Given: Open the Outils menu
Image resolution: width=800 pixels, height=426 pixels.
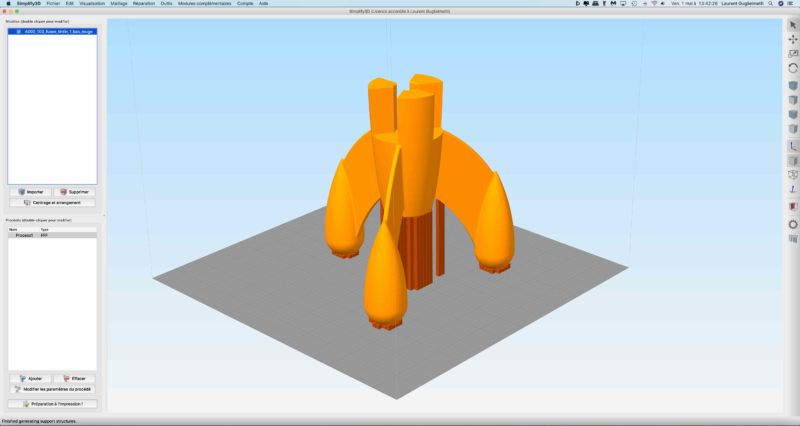Looking at the screenshot, I should [x=166, y=3].
